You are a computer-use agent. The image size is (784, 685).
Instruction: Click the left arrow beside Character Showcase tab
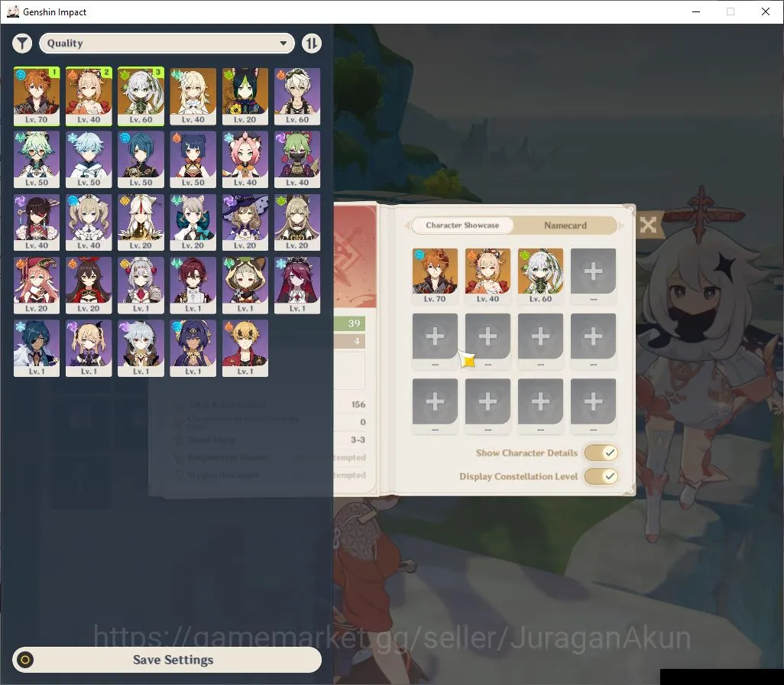coord(407,226)
